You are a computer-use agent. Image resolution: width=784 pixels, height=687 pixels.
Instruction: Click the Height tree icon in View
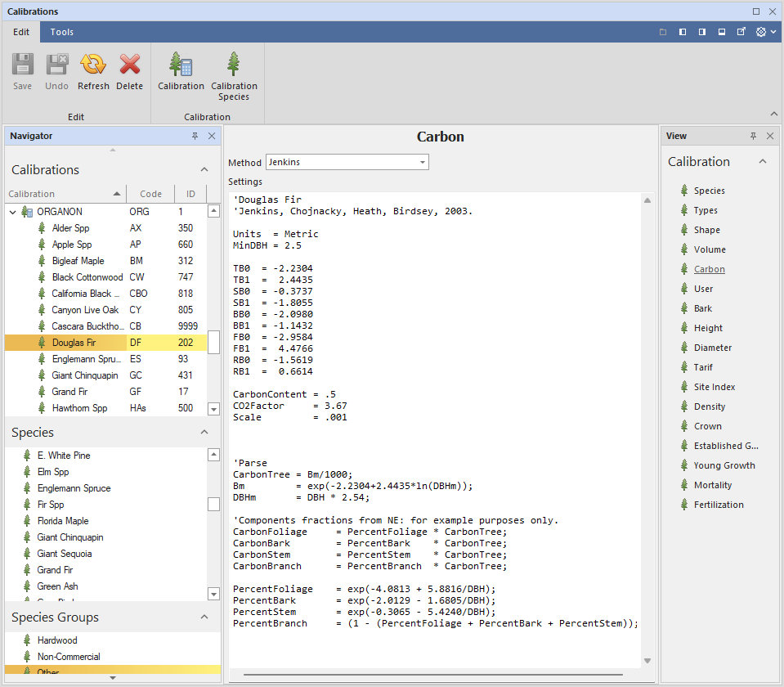pos(684,328)
